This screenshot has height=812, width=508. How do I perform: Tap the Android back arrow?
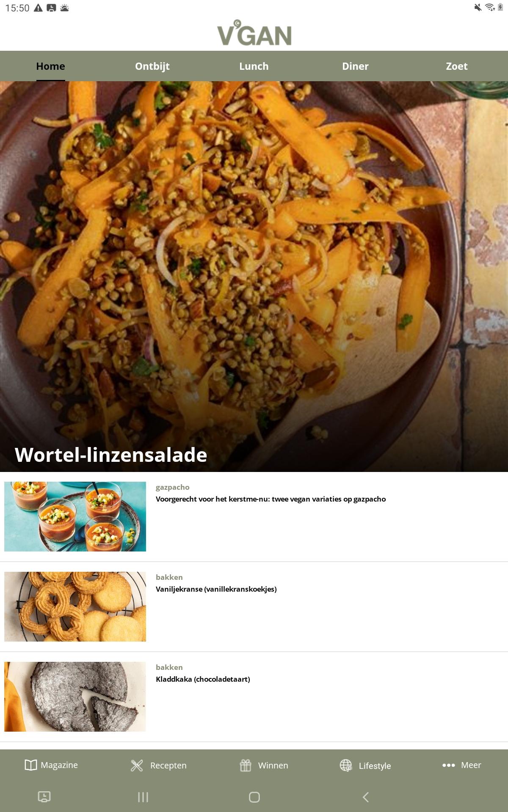[366, 797]
